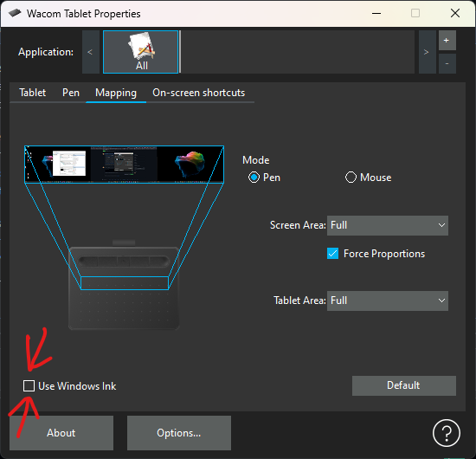
Task: Uncheck Force Proportions
Action: pos(332,254)
